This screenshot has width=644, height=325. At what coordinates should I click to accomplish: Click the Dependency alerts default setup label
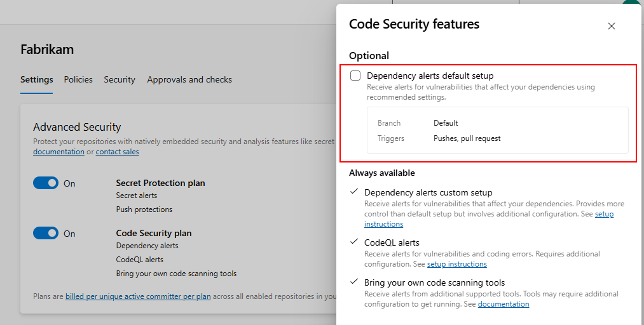point(430,76)
